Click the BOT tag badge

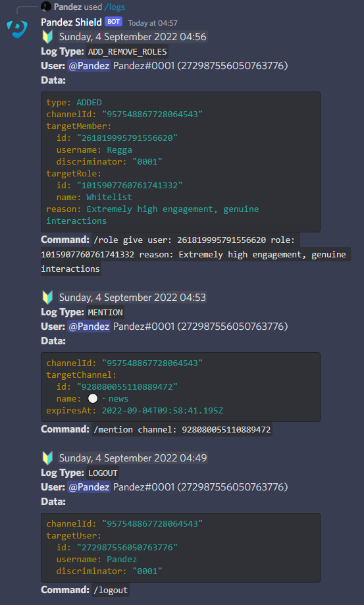[113, 22]
